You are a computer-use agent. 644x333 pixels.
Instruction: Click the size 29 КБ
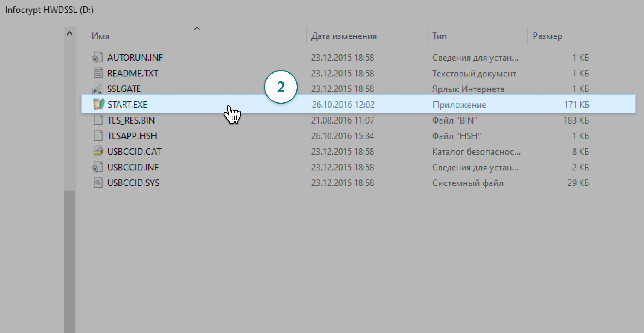(578, 183)
